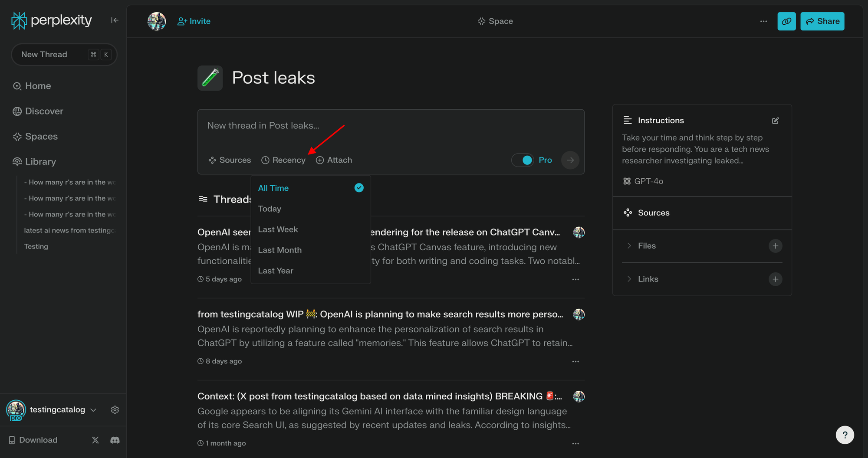
Task: Open the Library section
Action: pos(34,161)
